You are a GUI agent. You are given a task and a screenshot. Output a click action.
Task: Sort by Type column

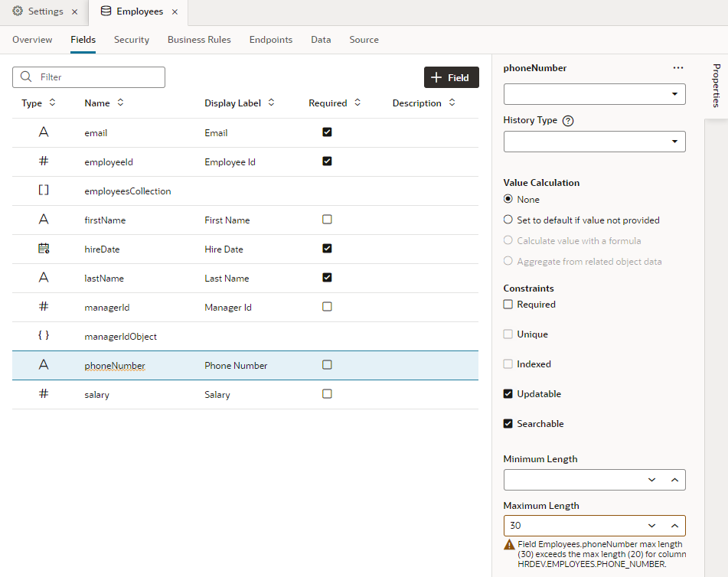pos(53,103)
